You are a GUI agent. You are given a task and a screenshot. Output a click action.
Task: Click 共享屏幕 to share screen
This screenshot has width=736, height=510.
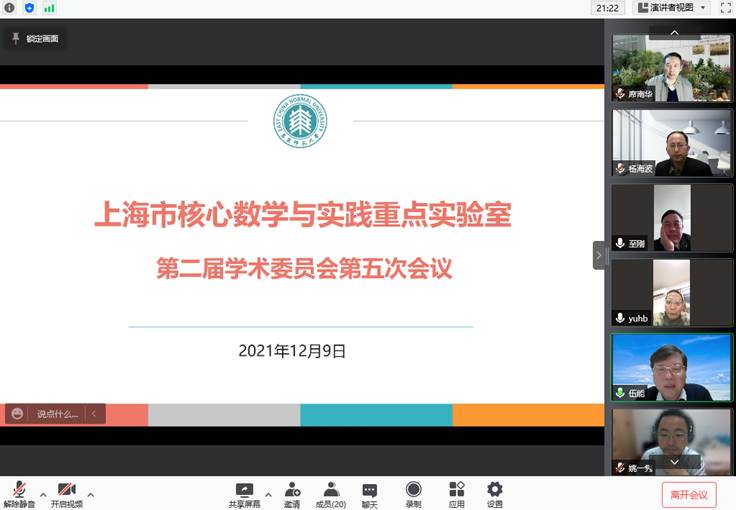(244, 494)
